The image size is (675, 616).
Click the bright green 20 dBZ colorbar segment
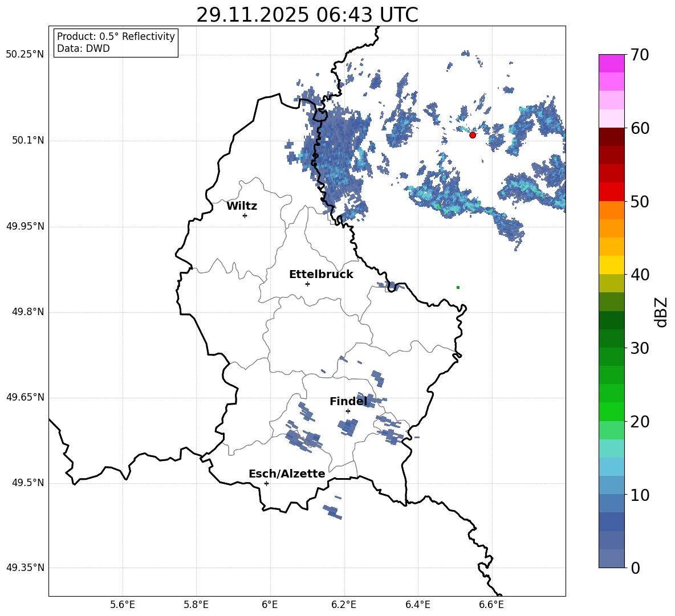[x=612, y=411]
